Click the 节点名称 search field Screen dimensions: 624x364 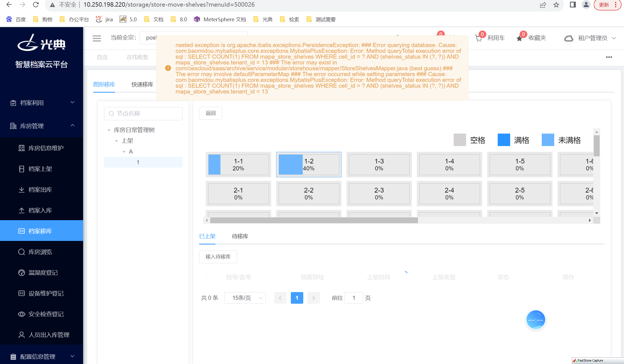pos(143,113)
